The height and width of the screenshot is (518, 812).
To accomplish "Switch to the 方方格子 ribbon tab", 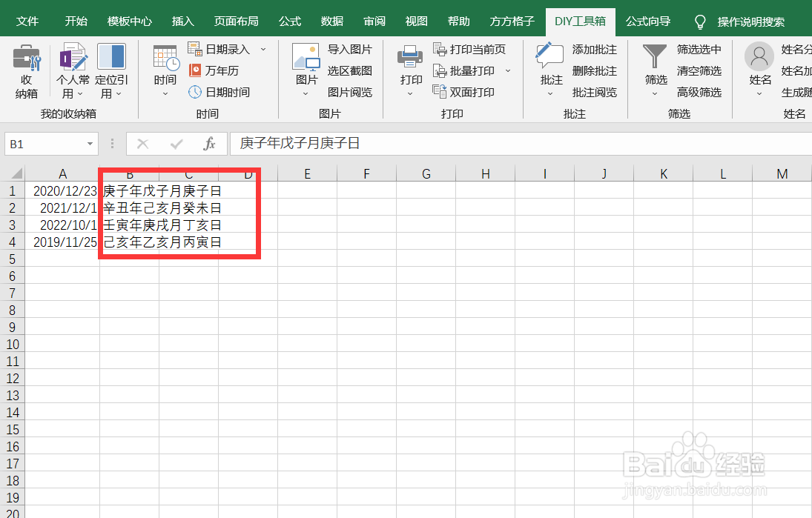I will (512, 21).
